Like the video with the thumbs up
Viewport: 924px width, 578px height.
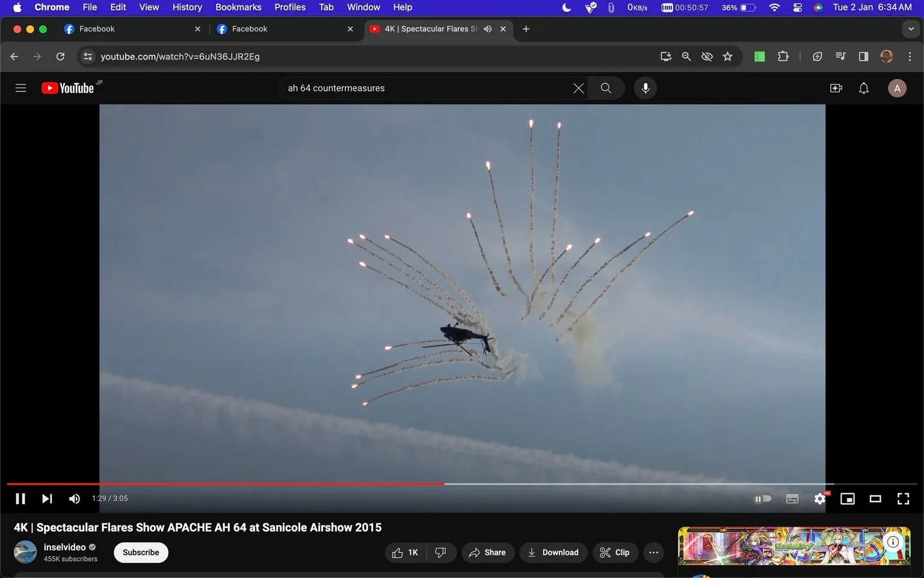point(398,552)
